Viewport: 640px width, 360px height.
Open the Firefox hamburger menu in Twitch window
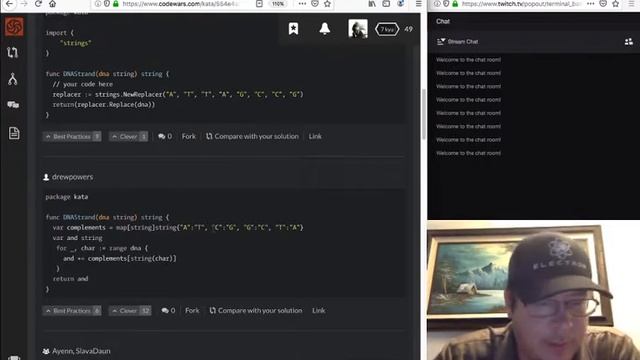(x=632, y=4)
